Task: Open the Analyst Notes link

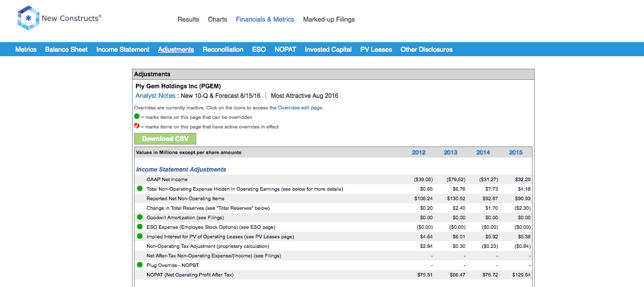Action: coord(156,96)
